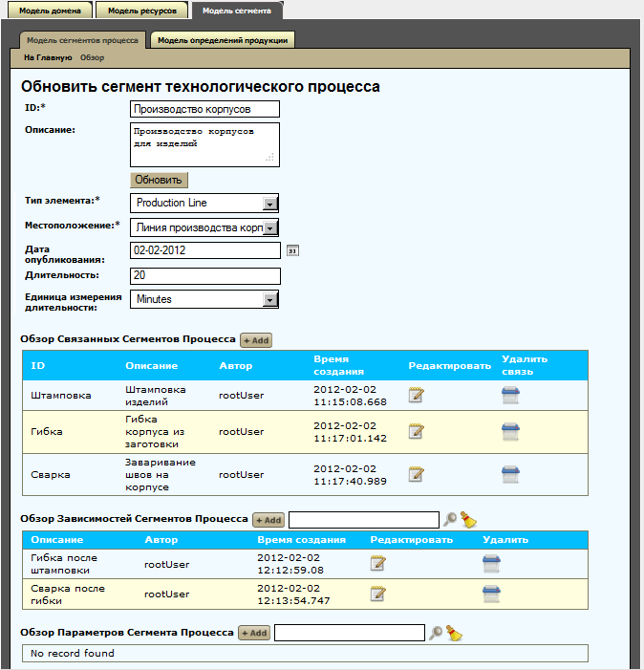644x670 pixels.
Task: Click the Сварка после гибки description
Action: (x=68, y=594)
